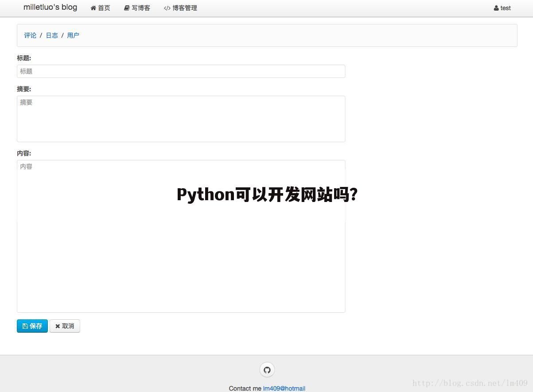The image size is (533, 392).
Task: Click the 标题 title input field
Action: point(181,71)
